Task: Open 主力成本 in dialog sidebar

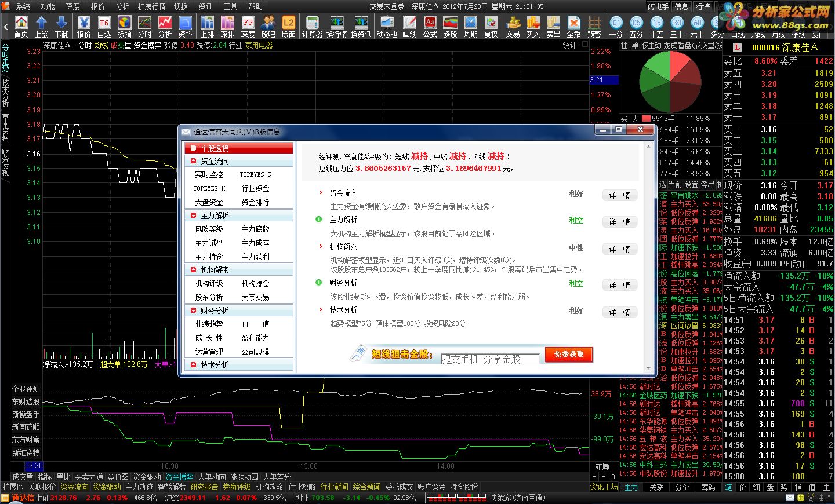Action: 256,243
